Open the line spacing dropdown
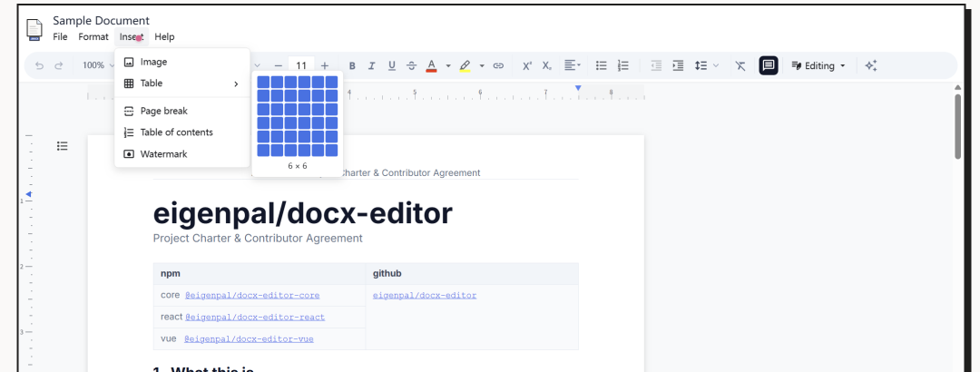The width and height of the screenshot is (980, 372). [x=707, y=65]
